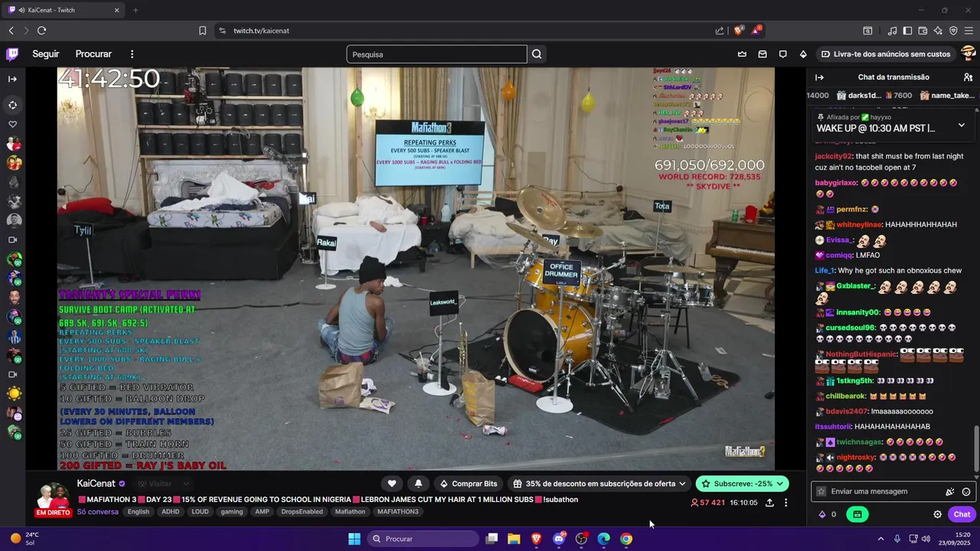The image size is (980, 551).
Task: Open the Windows Start button
Action: click(x=354, y=539)
